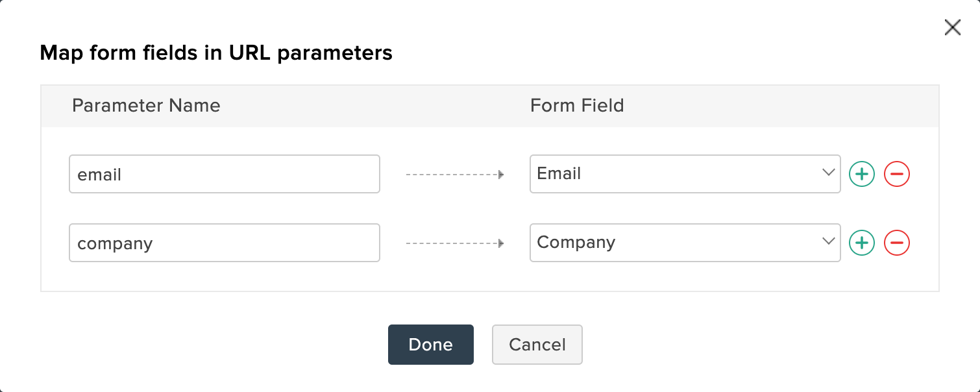Add a mapping row after company
980x392 pixels.
(x=862, y=243)
